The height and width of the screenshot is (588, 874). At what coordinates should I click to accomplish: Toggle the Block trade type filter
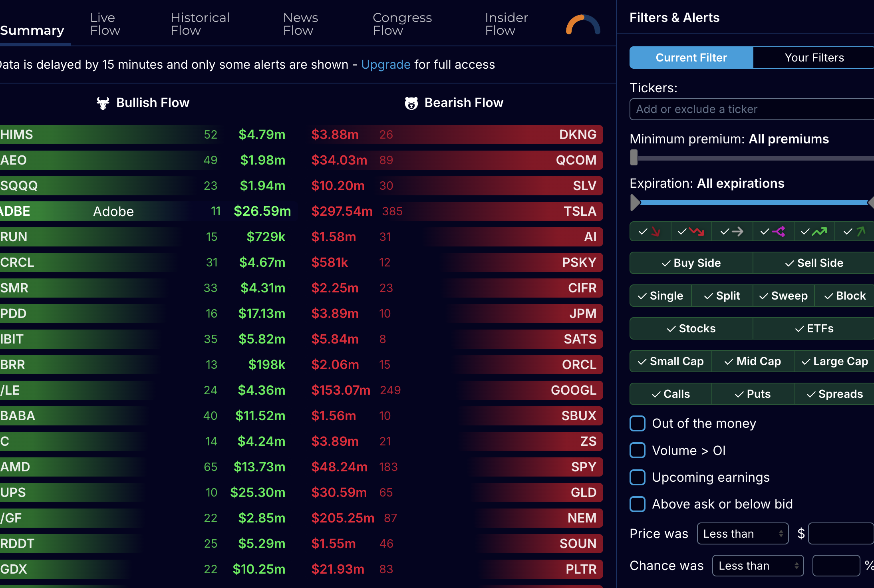pos(844,296)
